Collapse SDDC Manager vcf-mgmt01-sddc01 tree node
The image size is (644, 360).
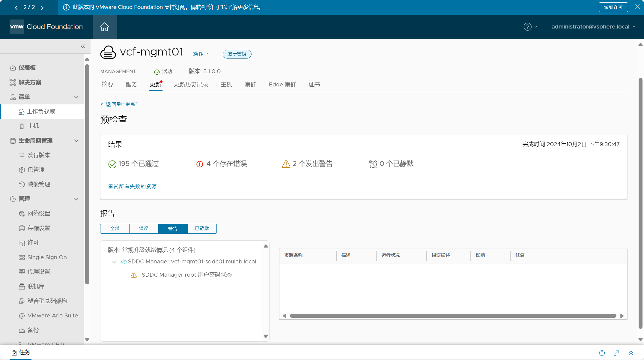[114, 262]
